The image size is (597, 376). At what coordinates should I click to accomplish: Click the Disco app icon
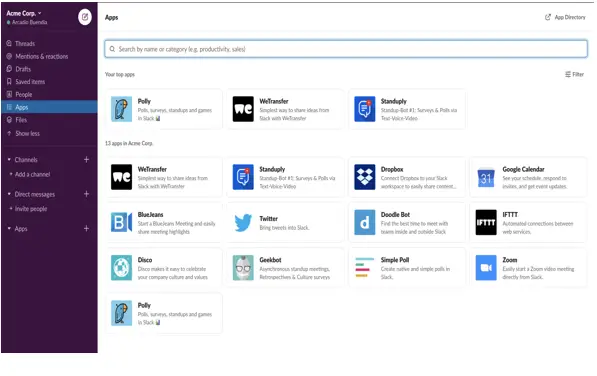pyautogui.click(x=121, y=268)
